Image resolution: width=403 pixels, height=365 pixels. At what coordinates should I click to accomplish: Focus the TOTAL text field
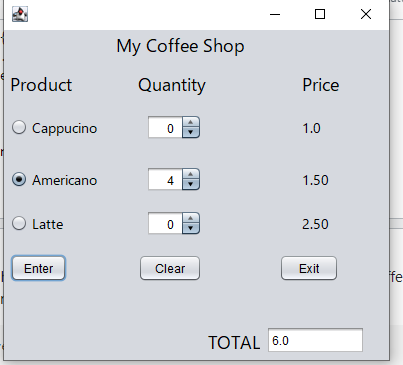point(315,340)
